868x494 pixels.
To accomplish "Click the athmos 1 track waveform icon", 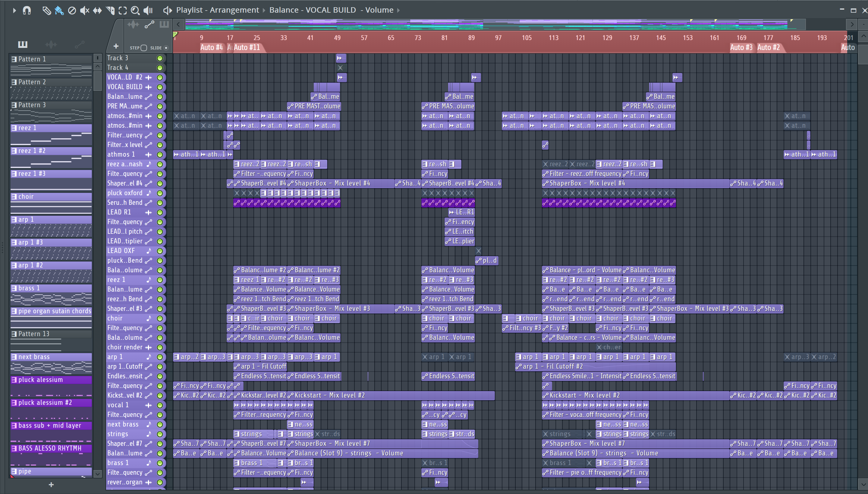I will (148, 155).
